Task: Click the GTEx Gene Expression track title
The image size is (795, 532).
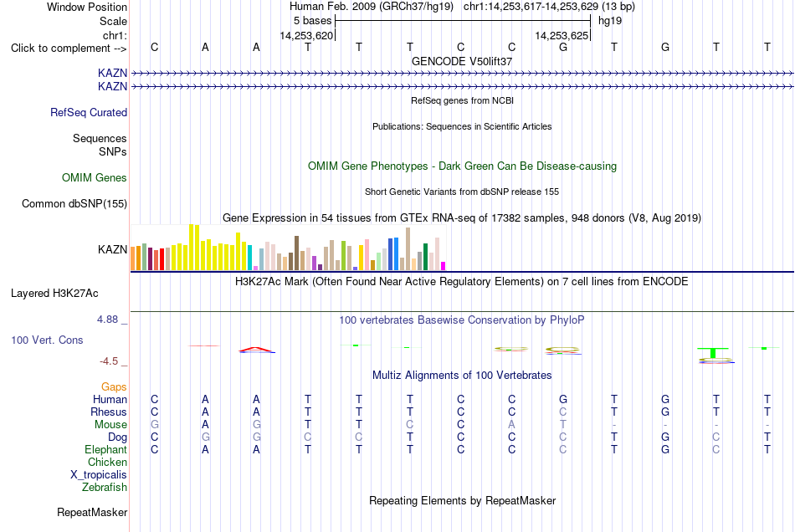Action: pos(462,217)
